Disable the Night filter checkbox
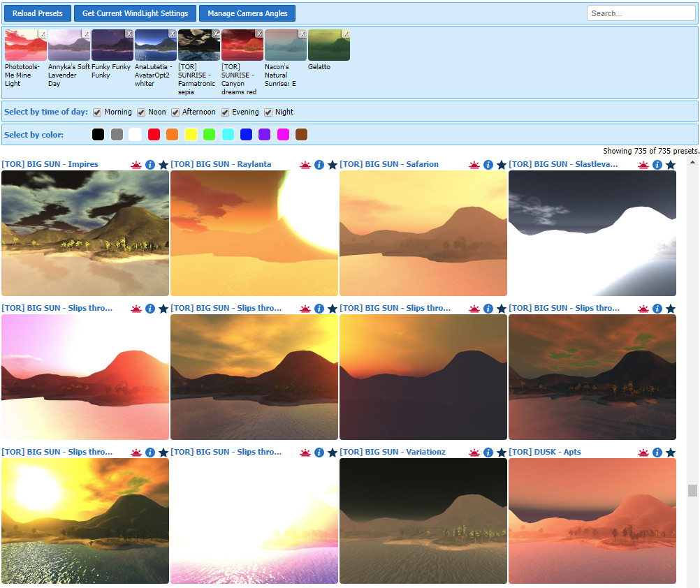 (268, 112)
